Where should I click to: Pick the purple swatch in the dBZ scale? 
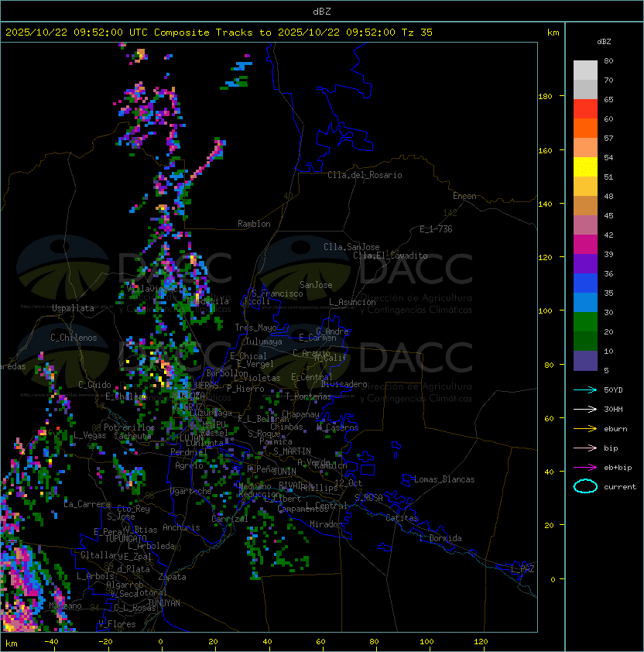pos(585,263)
